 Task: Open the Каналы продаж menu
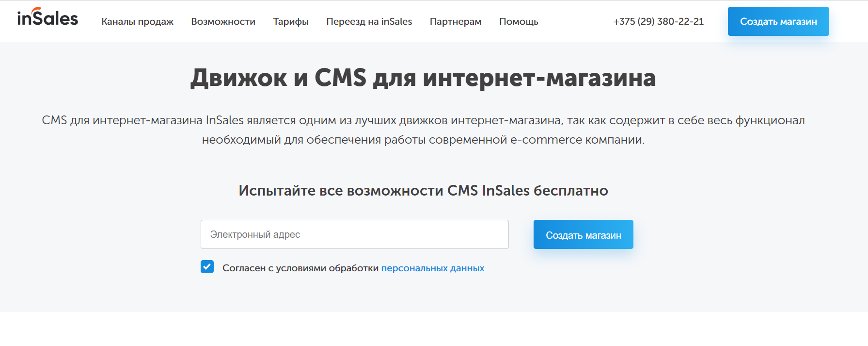coord(137,21)
